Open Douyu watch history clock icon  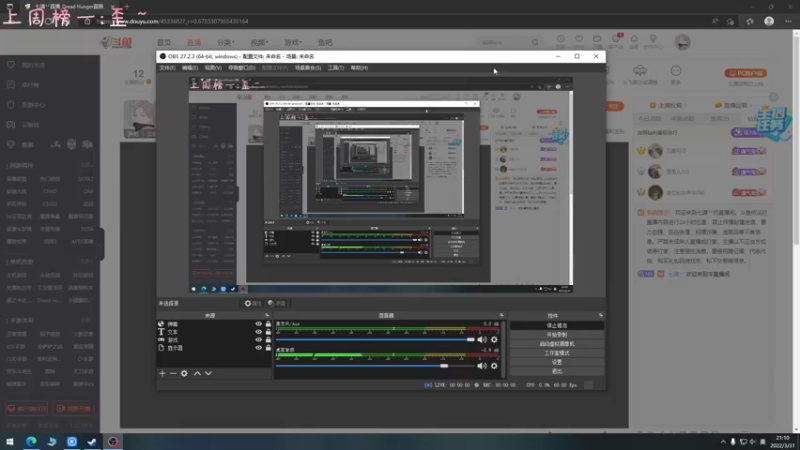[560, 40]
